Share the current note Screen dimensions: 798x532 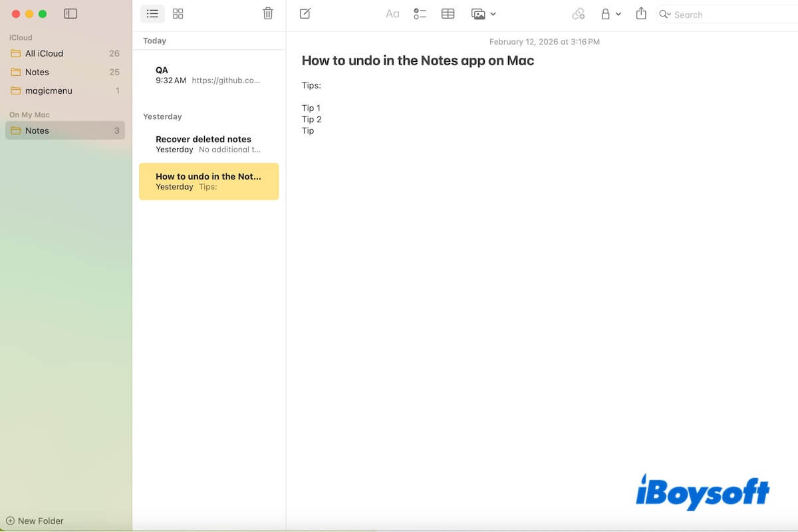640,13
